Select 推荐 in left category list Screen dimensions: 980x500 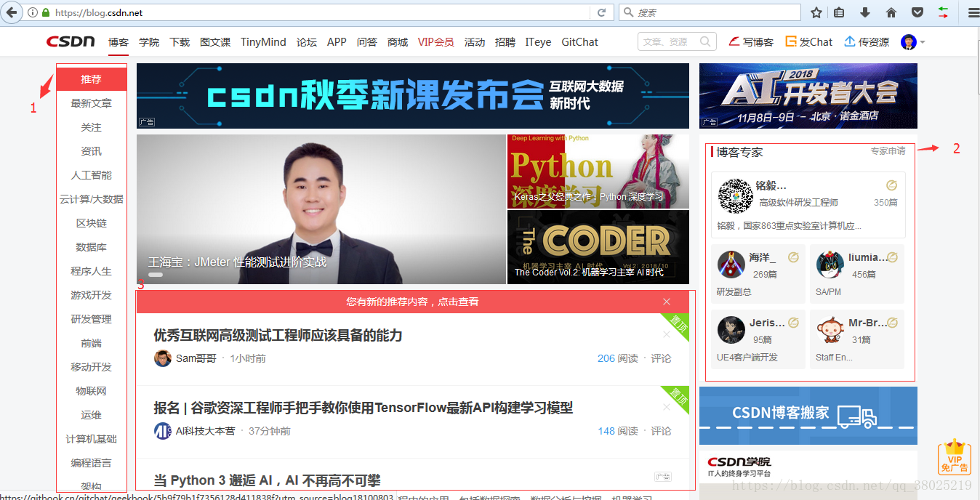click(x=92, y=79)
